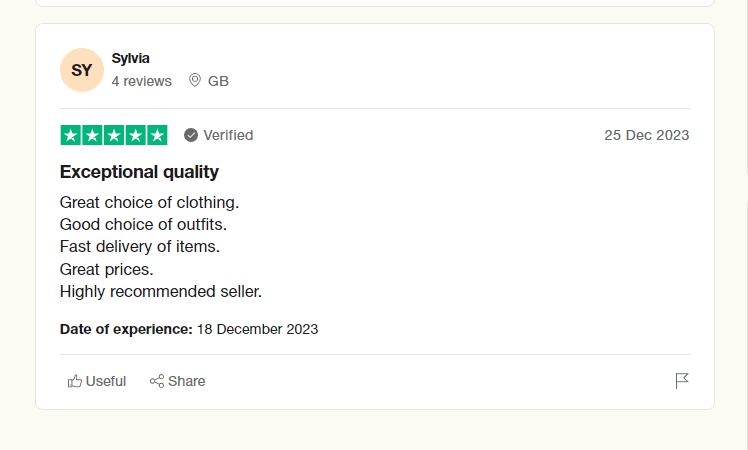This screenshot has width=748, height=450.
Task: Click the 'Exceptional quality' review title
Action: (x=139, y=171)
